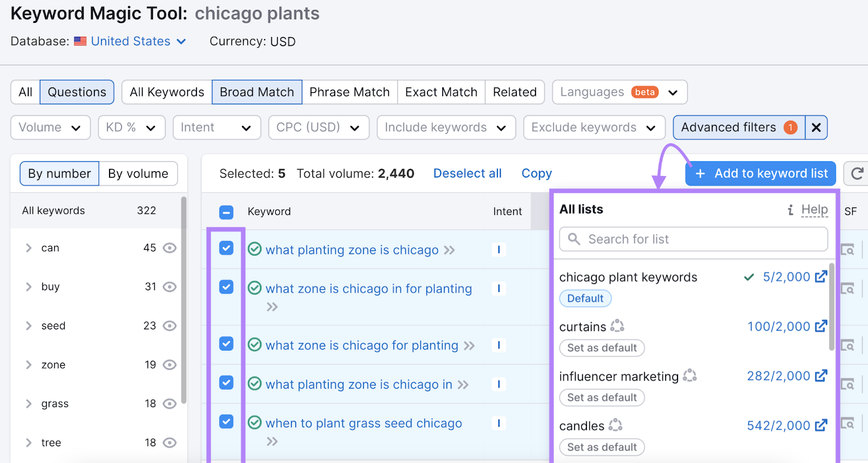Viewport: 868px width, 463px height.
Task: Click double-arrow icon after what zone is chicago for planting
Action: pyautogui.click(x=469, y=346)
